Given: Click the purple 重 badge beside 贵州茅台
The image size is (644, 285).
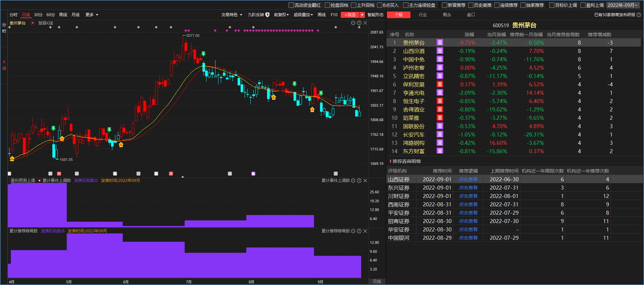Looking at the screenshot, I should pos(440,43).
